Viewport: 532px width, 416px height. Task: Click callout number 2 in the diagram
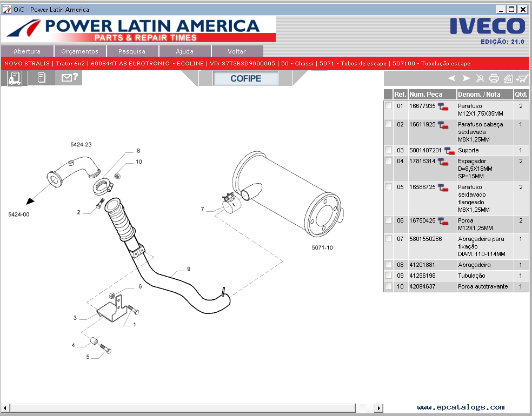point(78,212)
